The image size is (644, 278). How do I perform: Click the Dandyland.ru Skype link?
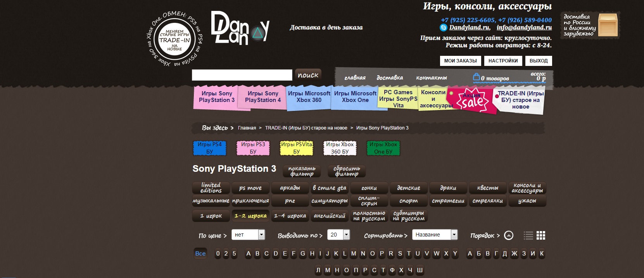[469, 28]
